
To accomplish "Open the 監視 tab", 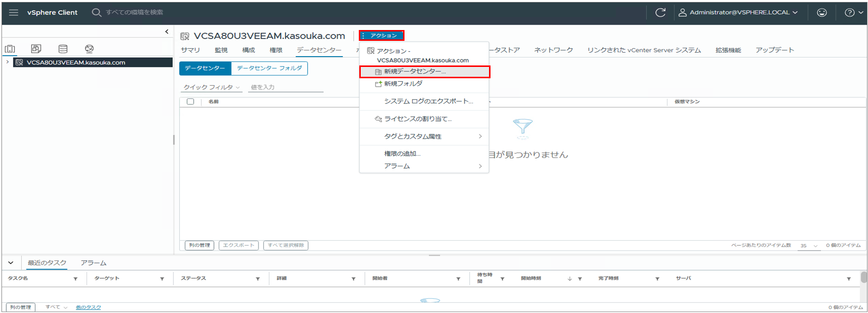I will click(x=221, y=50).
